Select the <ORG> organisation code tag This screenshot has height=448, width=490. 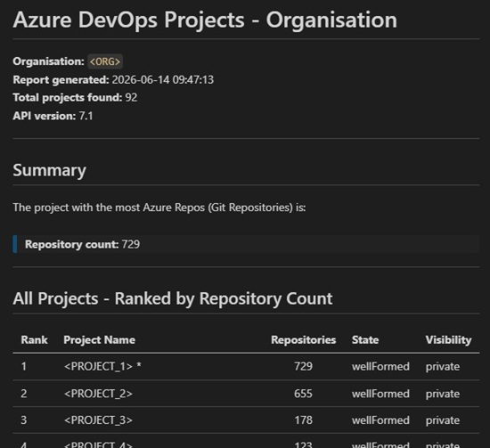click(x=105, y=61)
